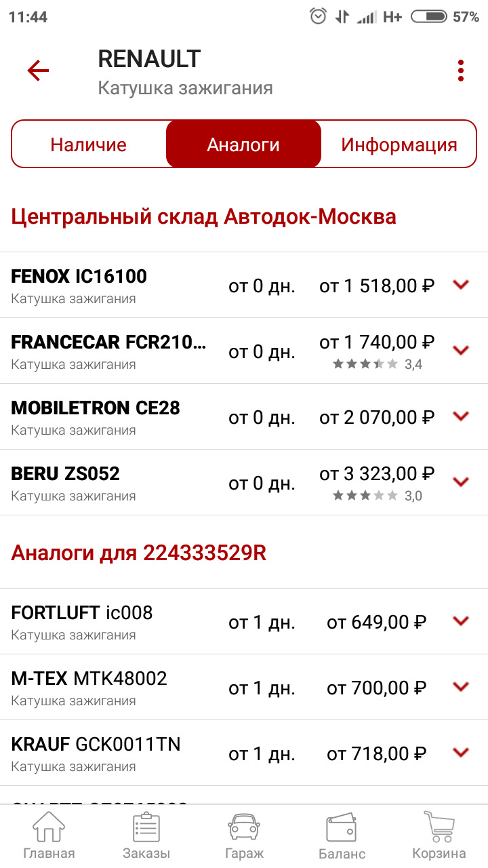Tap the alarm clock status icon
488x868 pixels.
[318, 16]
